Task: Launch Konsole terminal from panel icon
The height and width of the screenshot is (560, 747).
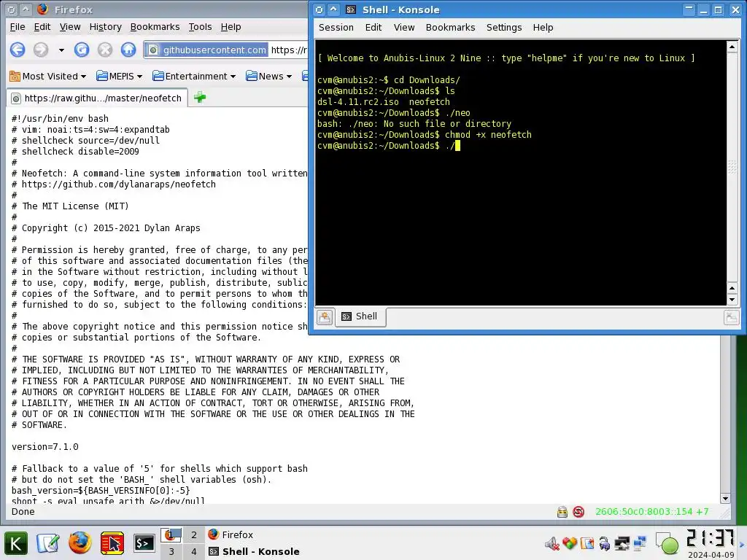Action: point(144,543)
